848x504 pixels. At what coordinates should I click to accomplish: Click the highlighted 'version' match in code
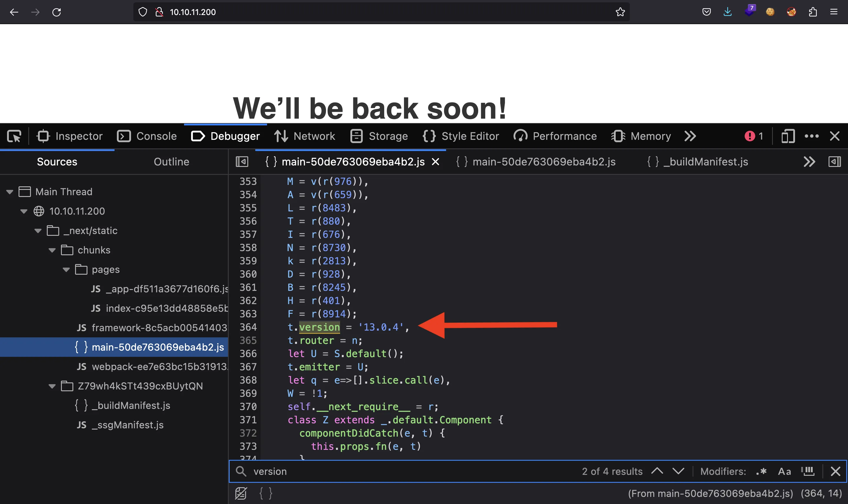tap(319, 327)
